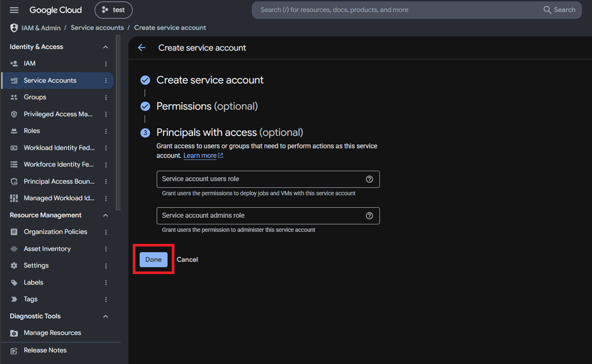
Task: Click the Labels tag icon
Action: click(14, 282)
